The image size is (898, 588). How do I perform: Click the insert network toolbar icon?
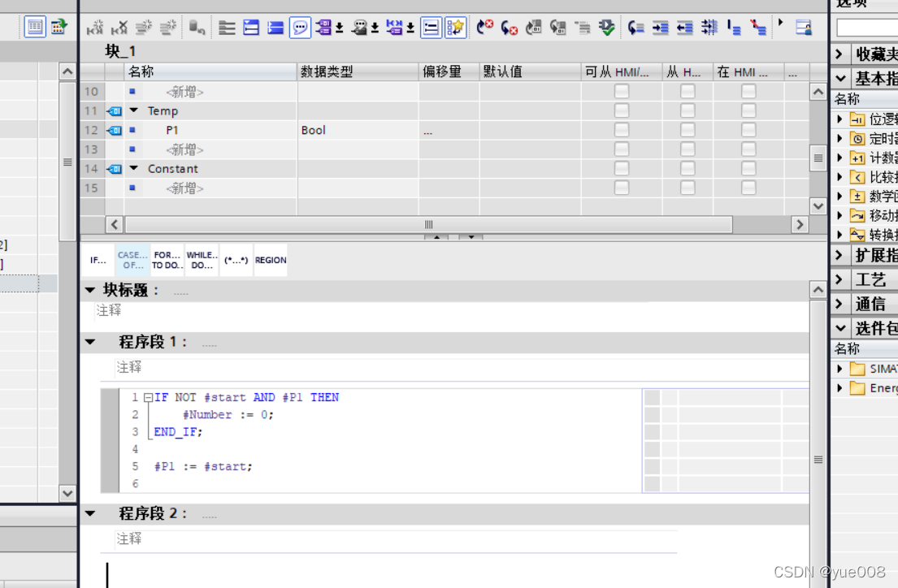tap(94, 27)
